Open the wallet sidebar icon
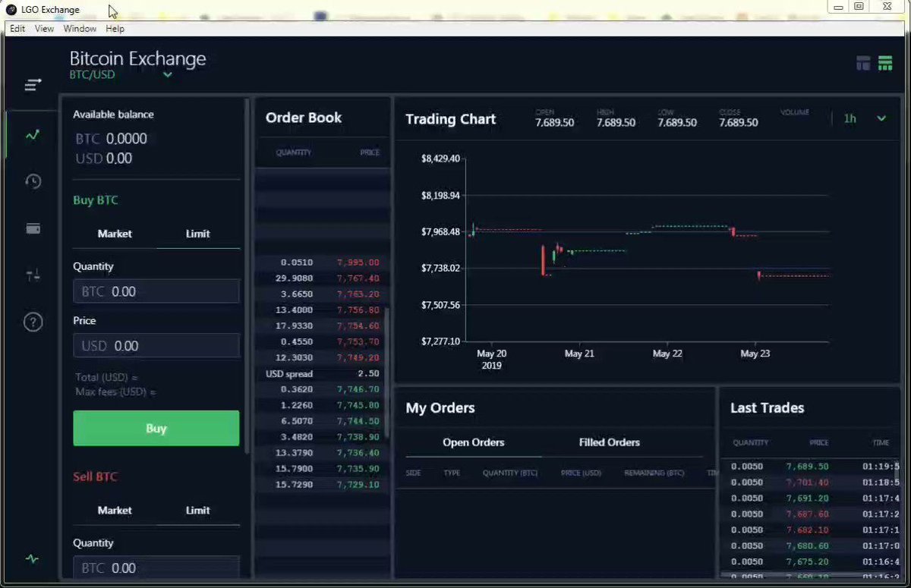Viewport: 911px width, 588px height. (x=33, y=228)
